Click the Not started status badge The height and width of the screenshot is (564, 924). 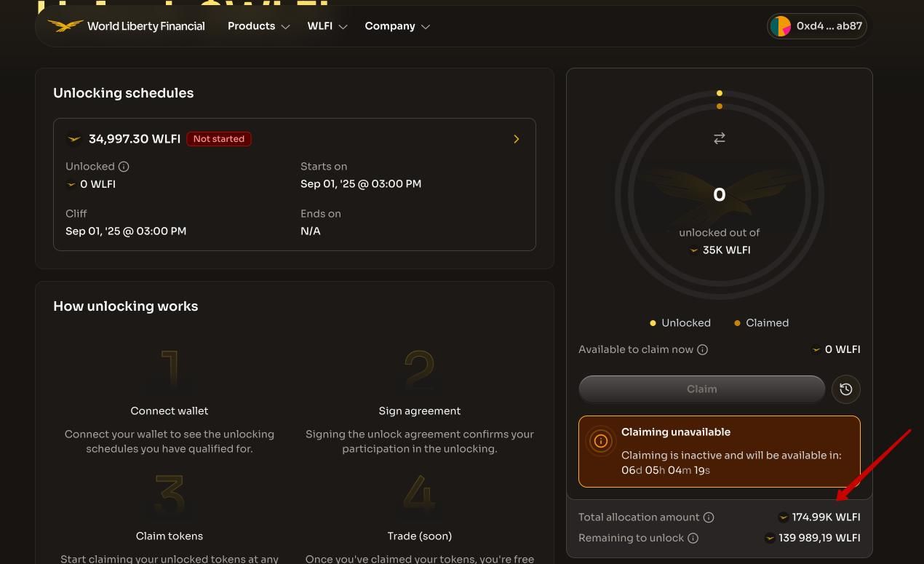click(219, 139)
